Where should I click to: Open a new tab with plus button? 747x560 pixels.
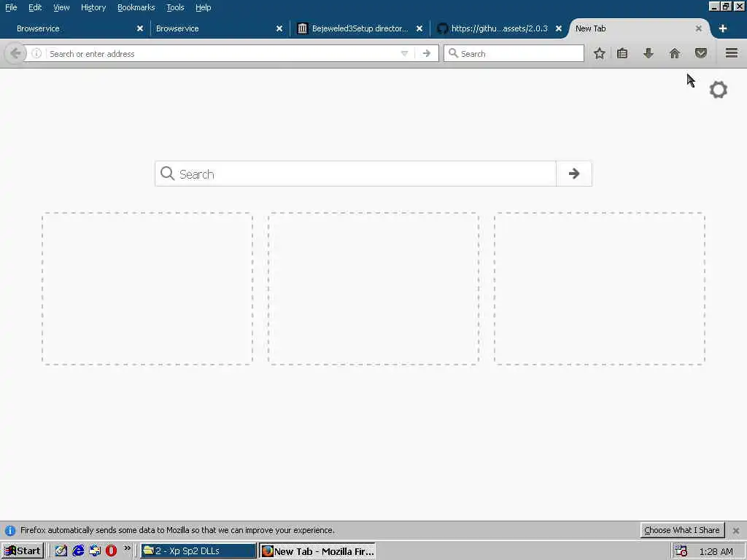point(723,28)
